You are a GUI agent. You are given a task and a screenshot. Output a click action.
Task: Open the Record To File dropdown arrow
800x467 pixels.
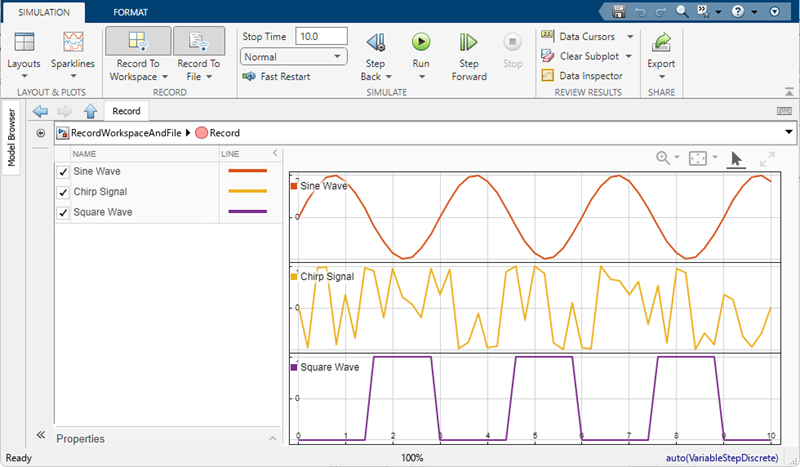pyautogui.click(x=209, y=77)
